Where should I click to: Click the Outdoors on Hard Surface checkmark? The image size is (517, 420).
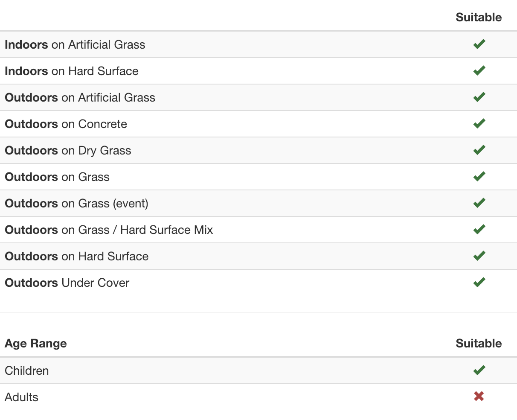(479, 256)
